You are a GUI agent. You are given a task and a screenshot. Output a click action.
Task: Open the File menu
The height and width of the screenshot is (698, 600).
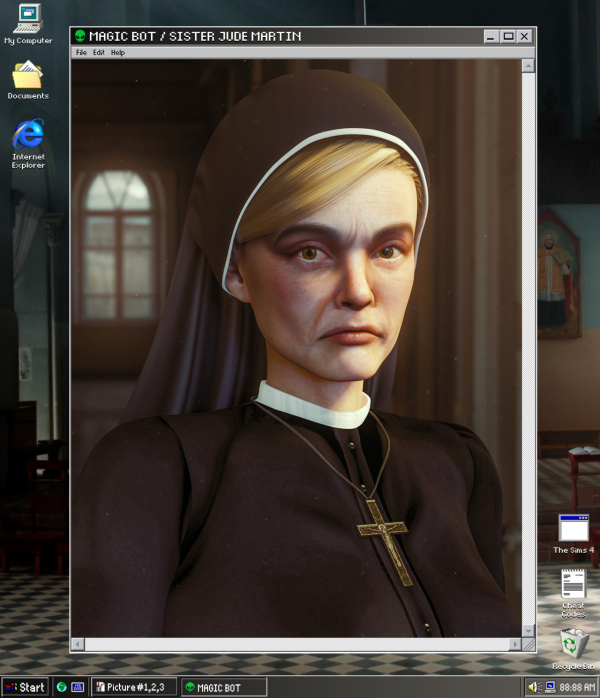pos(81,53)
